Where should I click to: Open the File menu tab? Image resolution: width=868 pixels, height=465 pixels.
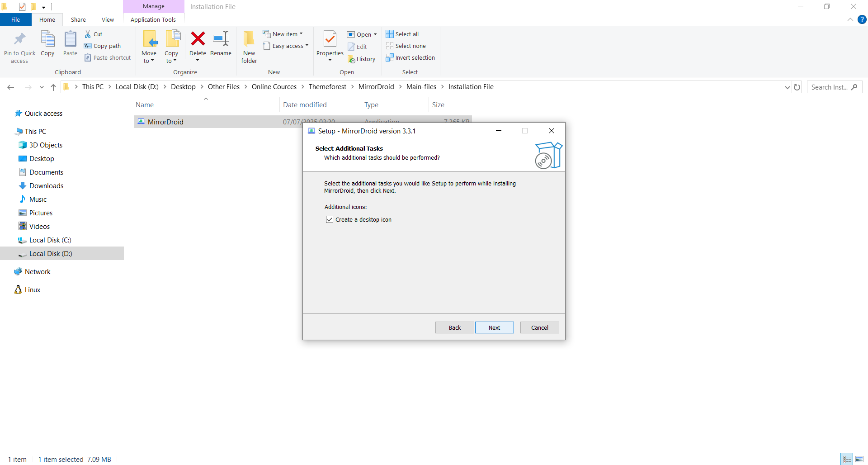point(16,19)
